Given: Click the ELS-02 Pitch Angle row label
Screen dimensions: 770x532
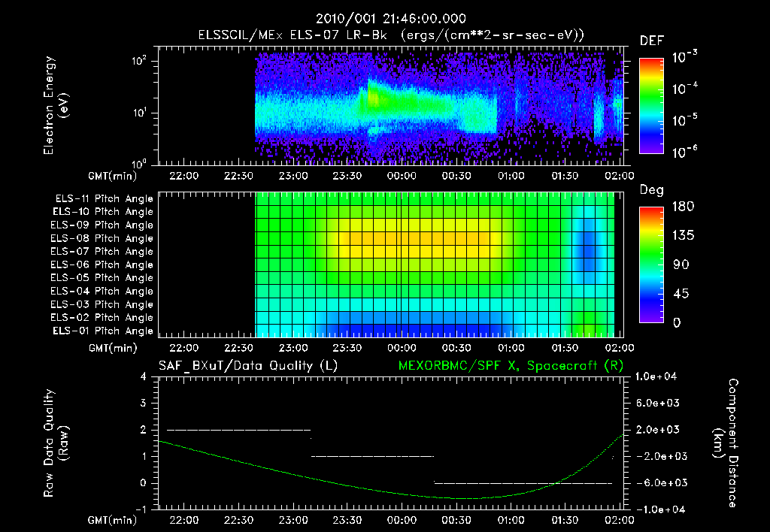Looking at the screenshot, I should pos(102,318).
